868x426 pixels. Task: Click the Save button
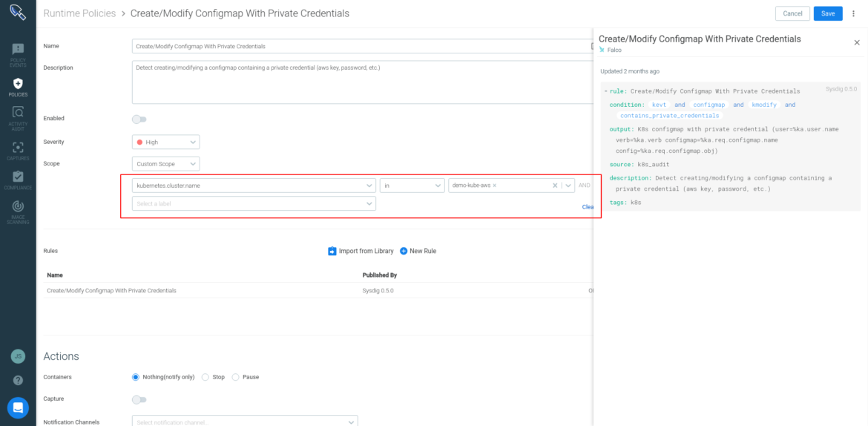(x=828, y=13)
